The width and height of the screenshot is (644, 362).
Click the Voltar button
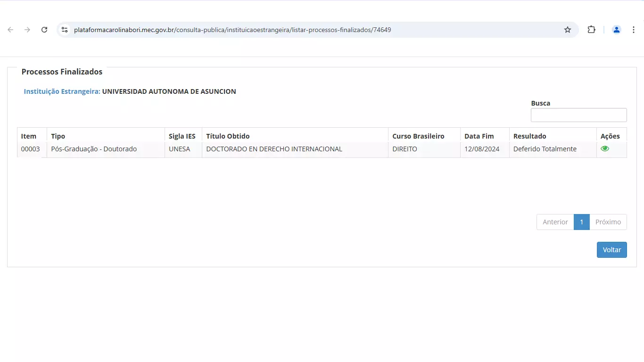(611, 250)
